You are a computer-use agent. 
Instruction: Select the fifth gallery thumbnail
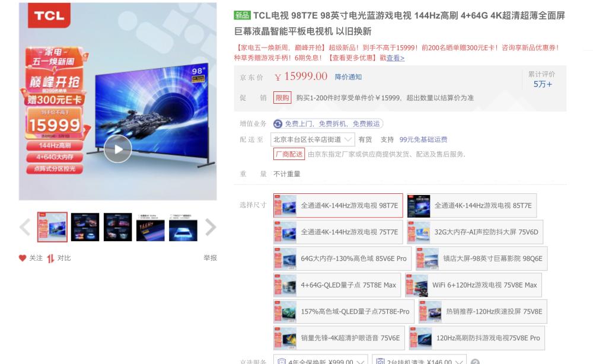click(183, 227)
